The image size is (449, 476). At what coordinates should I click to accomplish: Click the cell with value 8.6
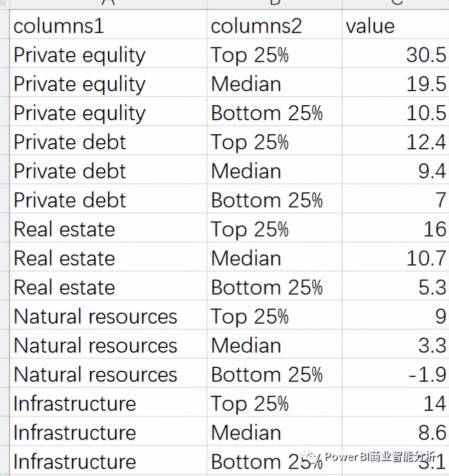(395, 431)
